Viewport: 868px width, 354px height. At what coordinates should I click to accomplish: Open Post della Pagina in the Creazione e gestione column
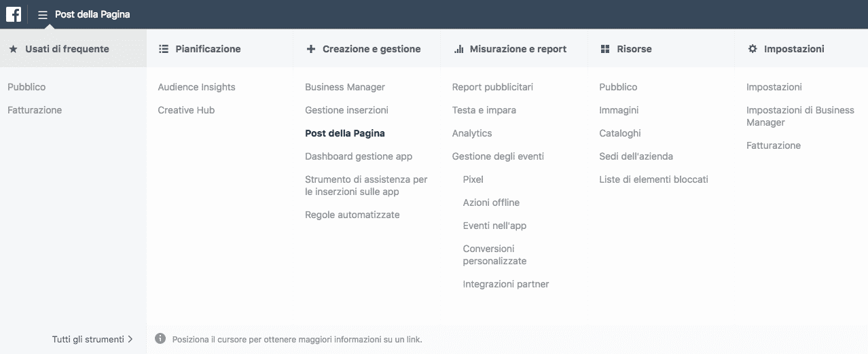point(345,133)
